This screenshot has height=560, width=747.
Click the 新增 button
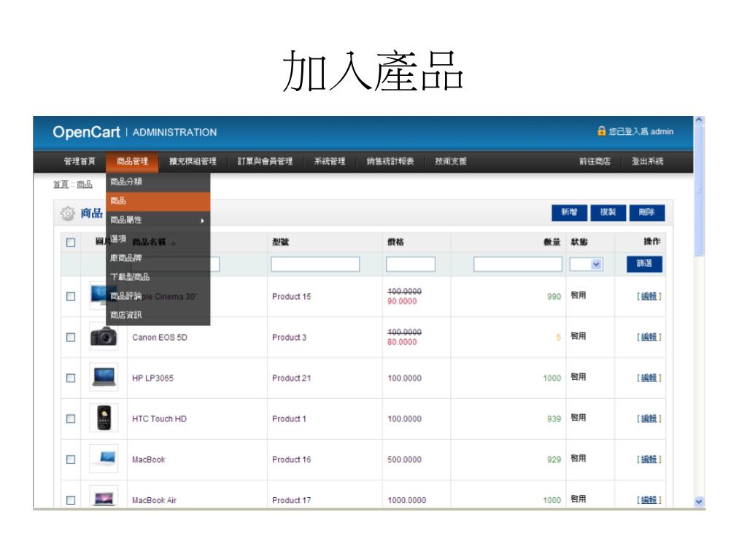coord(569,212)
